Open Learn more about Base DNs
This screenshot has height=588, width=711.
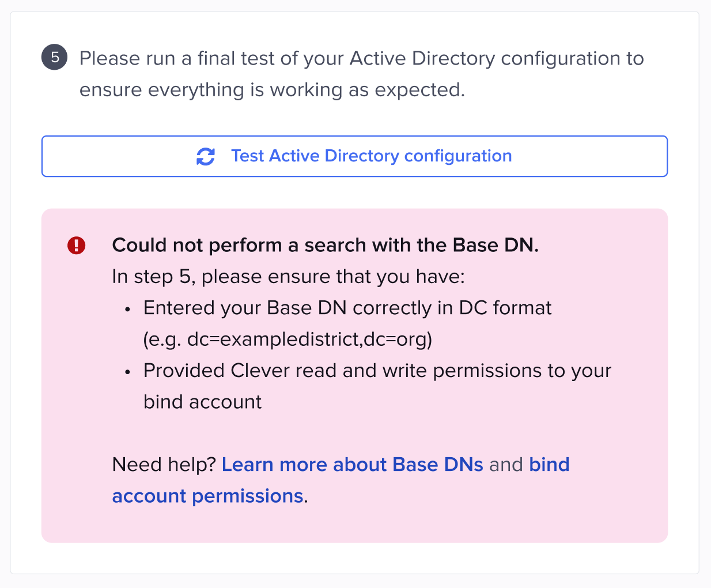[352, 464]
